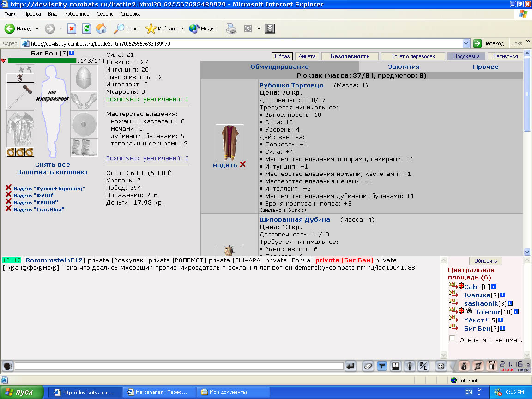Click the equipped helmet slot
Viewport: 532px width, 399px height.
point(84,78)
